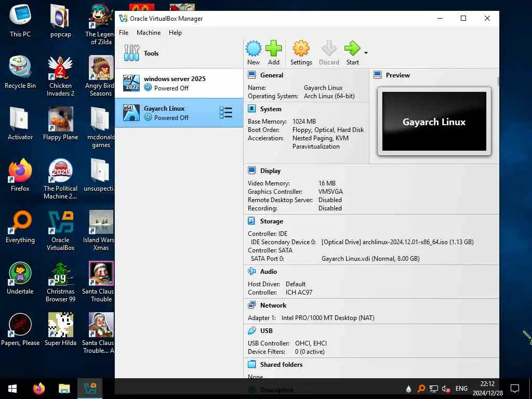Click the USB section plug icon
532x399 pixels.
click(x=252, y=330)
